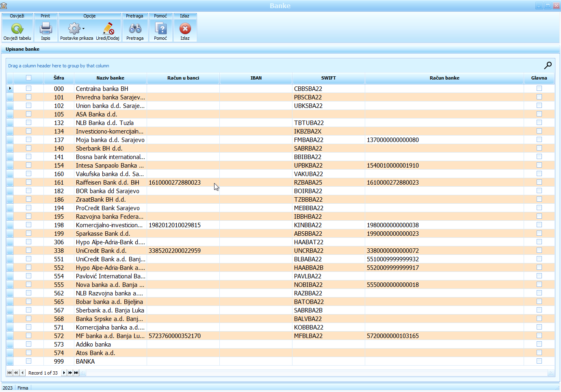
Task: Toggle Glavna checkbox for Raiffeisen Bank row
Action: (x=539, y=182)
